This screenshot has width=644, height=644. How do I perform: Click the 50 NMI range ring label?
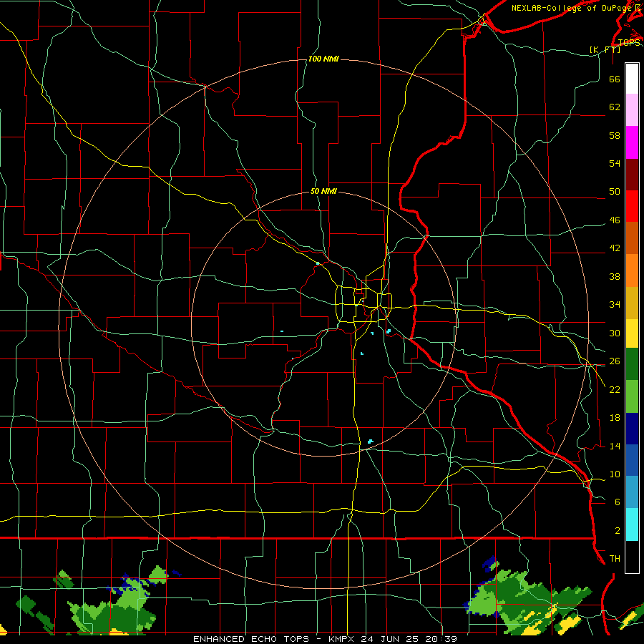coord(323,191)
